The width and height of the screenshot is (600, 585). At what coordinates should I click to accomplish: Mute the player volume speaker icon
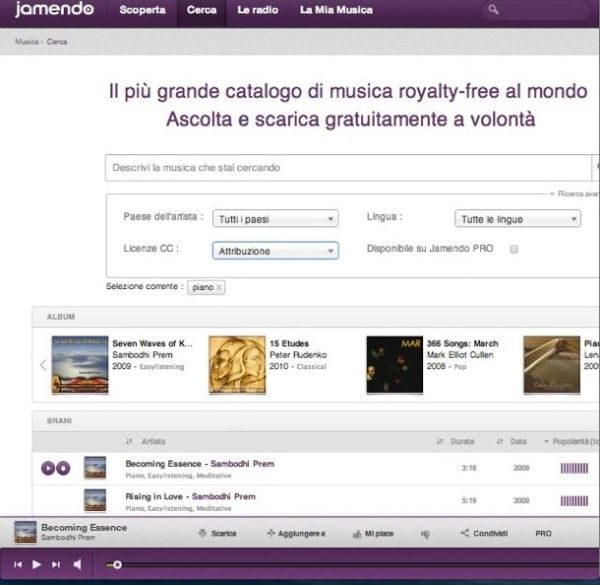[x=77, y=565]
